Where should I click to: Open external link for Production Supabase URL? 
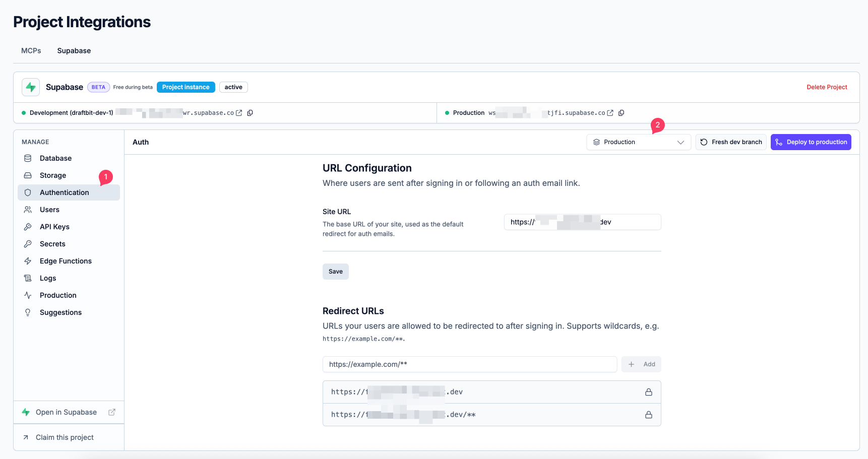tap(610, 113)
